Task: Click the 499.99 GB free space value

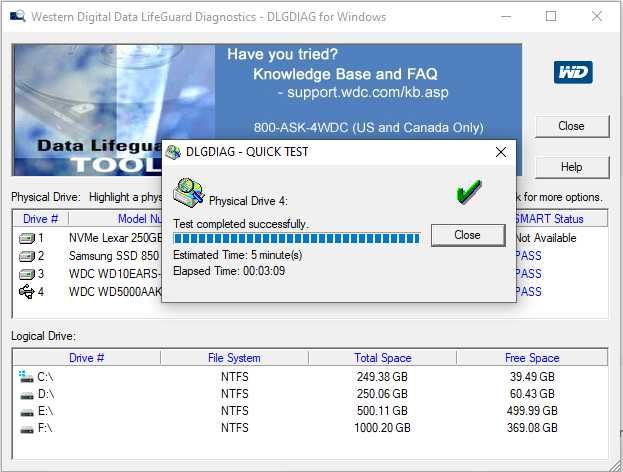Action: (532, 411)
